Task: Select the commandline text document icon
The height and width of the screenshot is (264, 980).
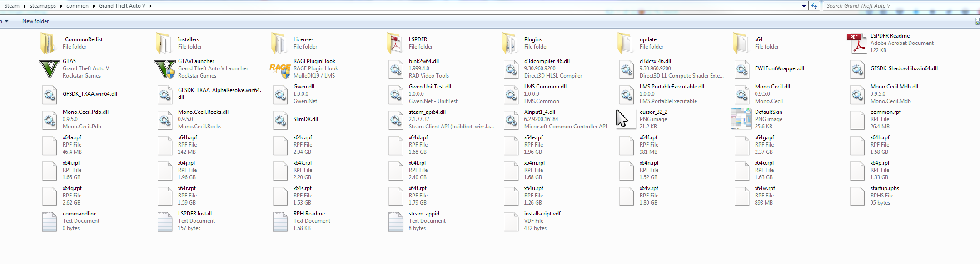Action: [50, 221]
